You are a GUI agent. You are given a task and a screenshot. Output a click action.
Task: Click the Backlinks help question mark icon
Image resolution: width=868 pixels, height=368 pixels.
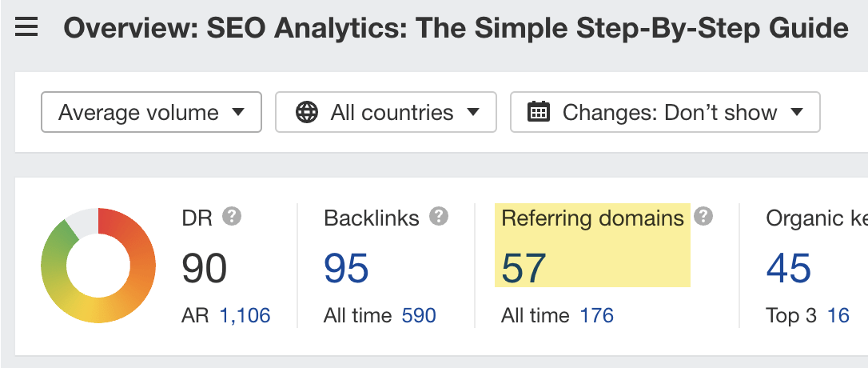coord(439,216)
